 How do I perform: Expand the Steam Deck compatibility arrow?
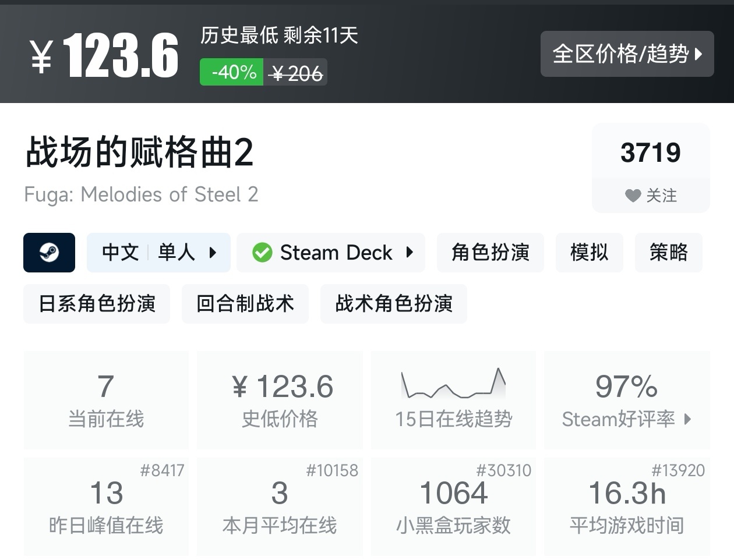(410, 253)
